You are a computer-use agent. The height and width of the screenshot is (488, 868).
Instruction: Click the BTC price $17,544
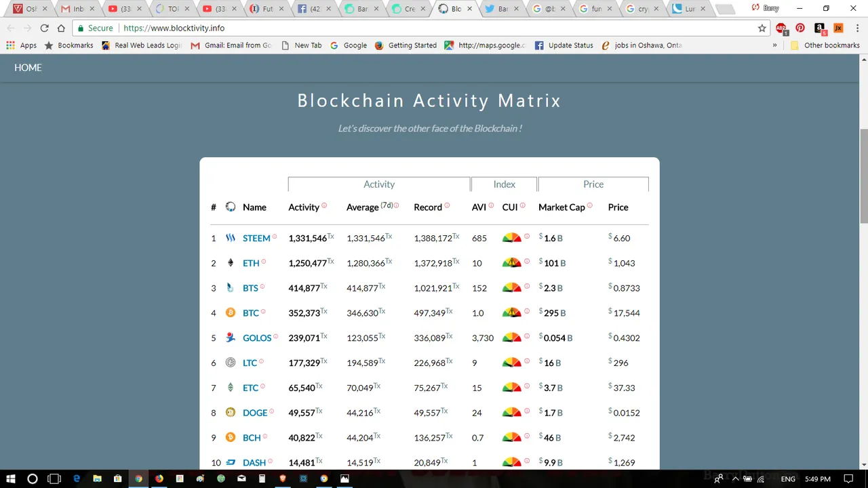pos(624,313)
